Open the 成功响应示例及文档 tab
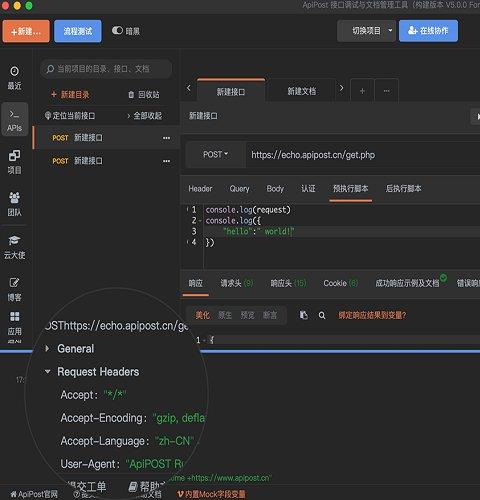Screen dimensions: 480x500 tap(411, 283)
